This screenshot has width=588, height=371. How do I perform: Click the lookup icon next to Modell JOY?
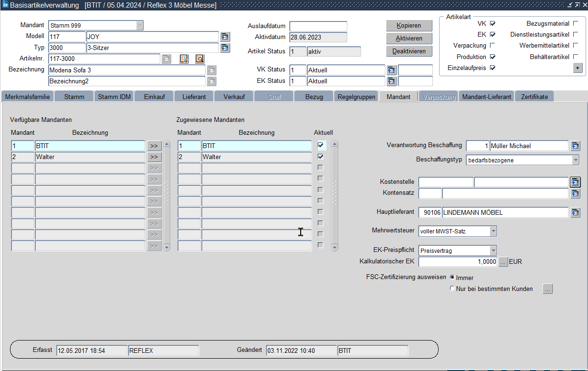tap(225, 37)
